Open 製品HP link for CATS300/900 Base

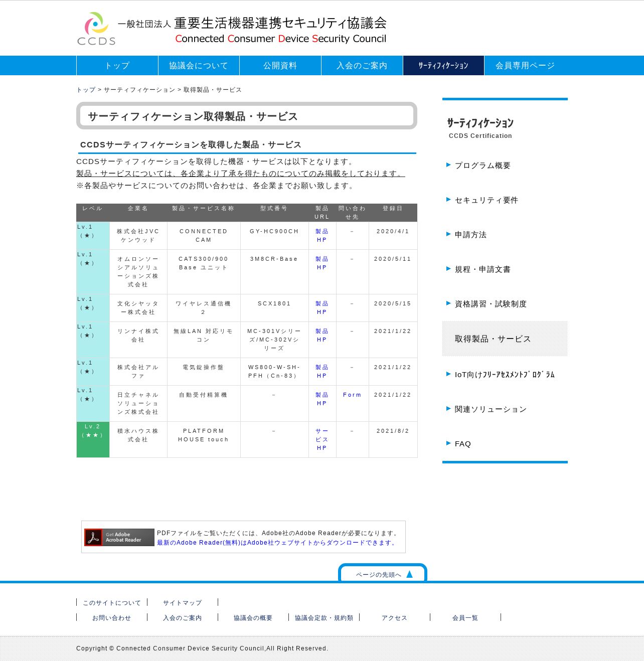(322, 263)
